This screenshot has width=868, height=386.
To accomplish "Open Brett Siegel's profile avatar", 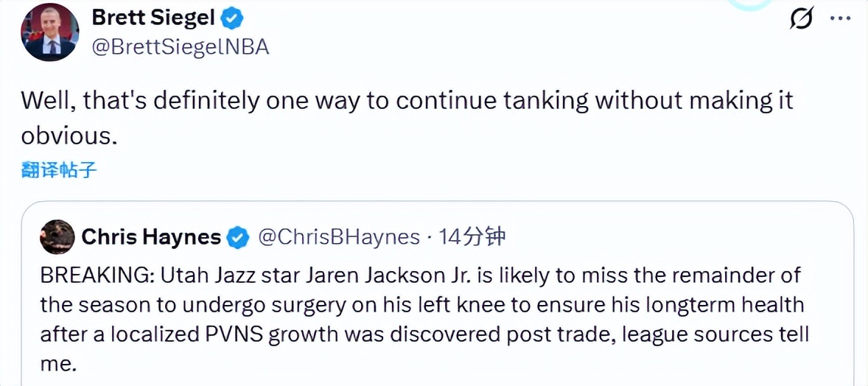I will click(x=50, y=32).
